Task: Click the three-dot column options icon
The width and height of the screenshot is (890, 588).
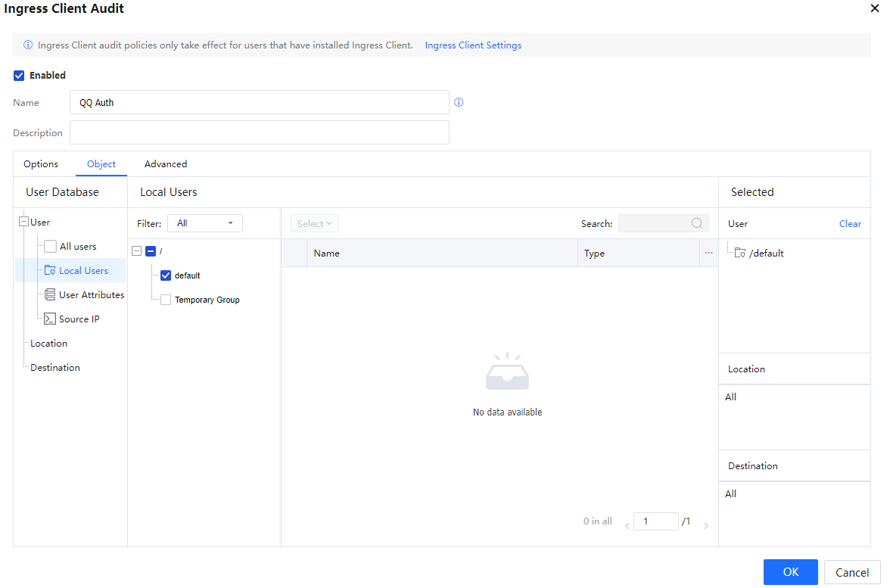Action: (x=708, y=254)
